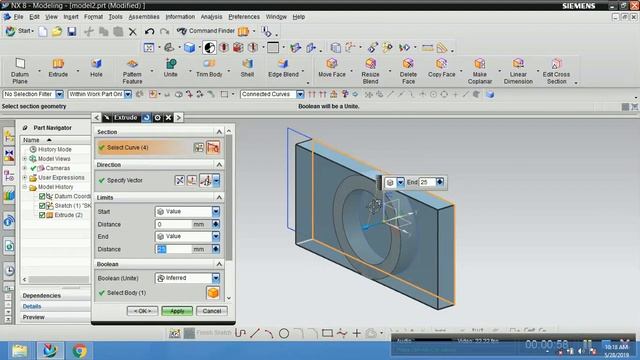The image size is (640, 360).
Task: Open the No Selection Filter dropdown
Action: [60, 94]
